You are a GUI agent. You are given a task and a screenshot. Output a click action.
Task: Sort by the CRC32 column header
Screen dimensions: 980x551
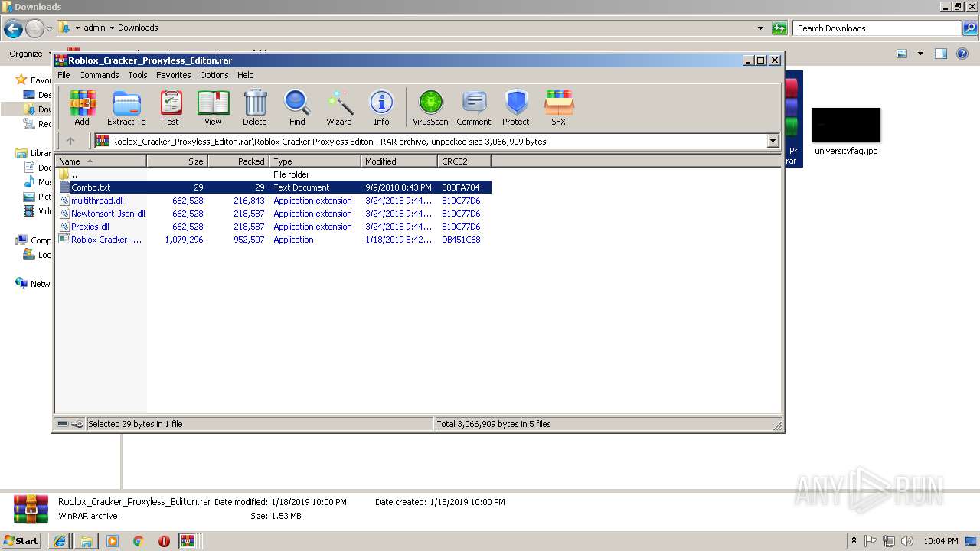pyautogui.click(x=464, y=161)
